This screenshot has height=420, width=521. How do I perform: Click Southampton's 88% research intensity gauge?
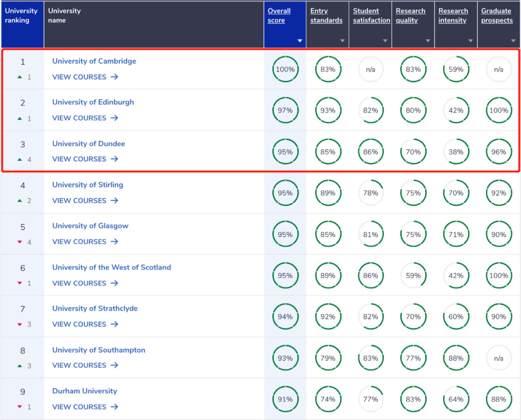click(x=456, y=358)
